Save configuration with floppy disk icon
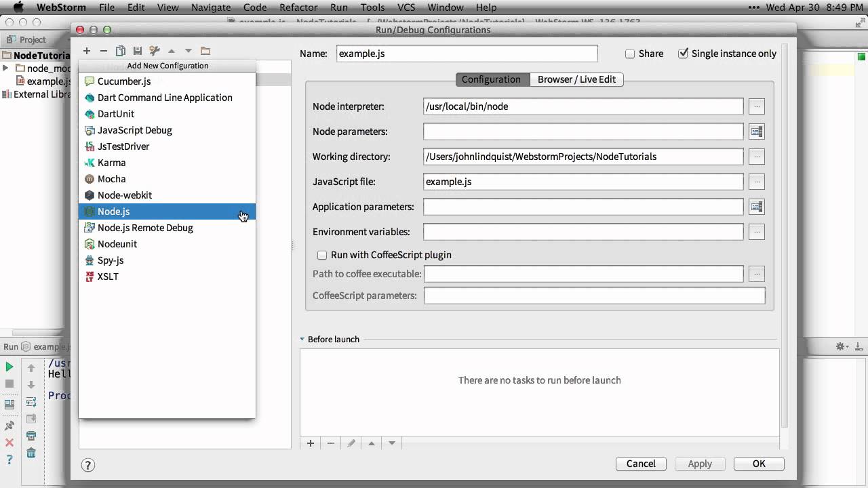868x488 pixels. [138, 51]
